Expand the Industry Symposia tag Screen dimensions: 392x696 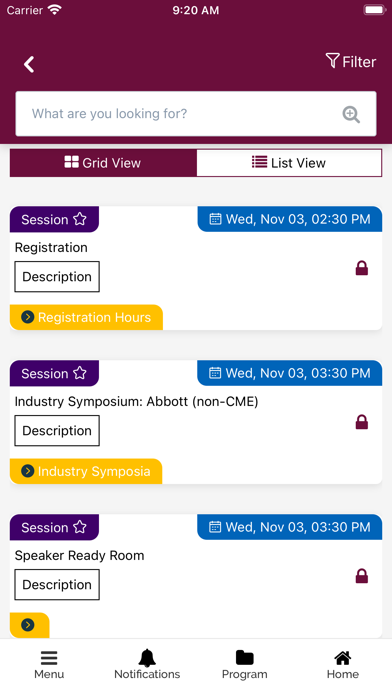(x=86, y=471)
